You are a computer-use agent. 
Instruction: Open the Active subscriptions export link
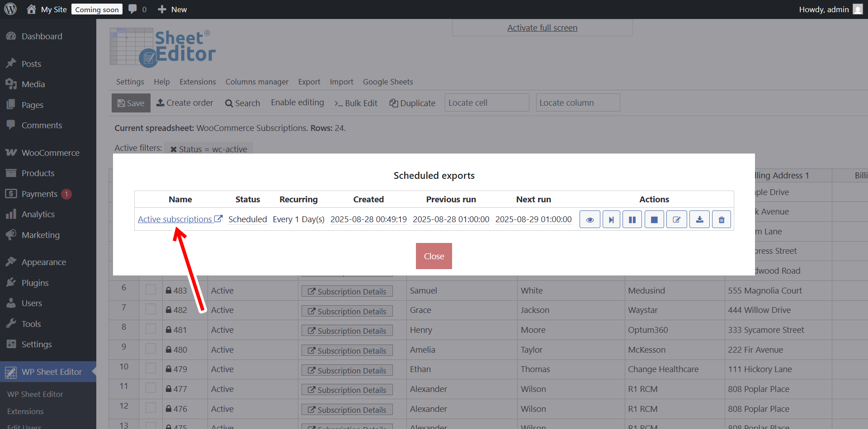click(180, 219)
